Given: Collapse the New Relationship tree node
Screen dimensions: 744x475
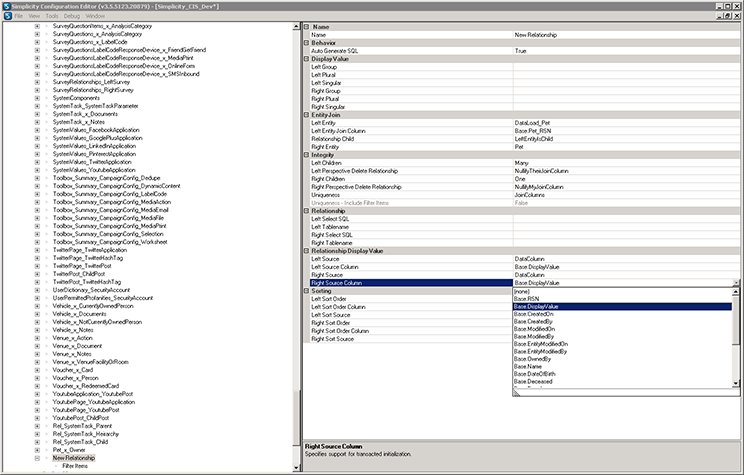Looking at the screenshot, I should [x=37, y=458].
